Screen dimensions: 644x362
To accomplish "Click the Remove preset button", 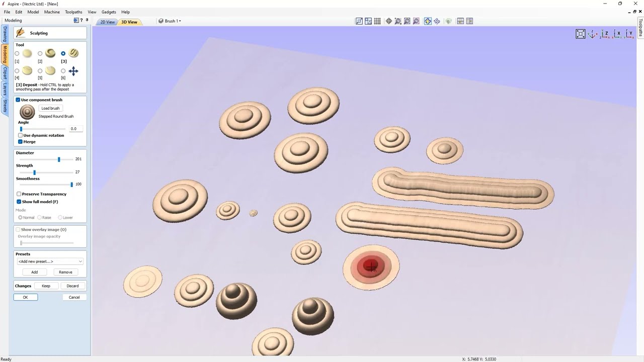I will click(65, 272).
